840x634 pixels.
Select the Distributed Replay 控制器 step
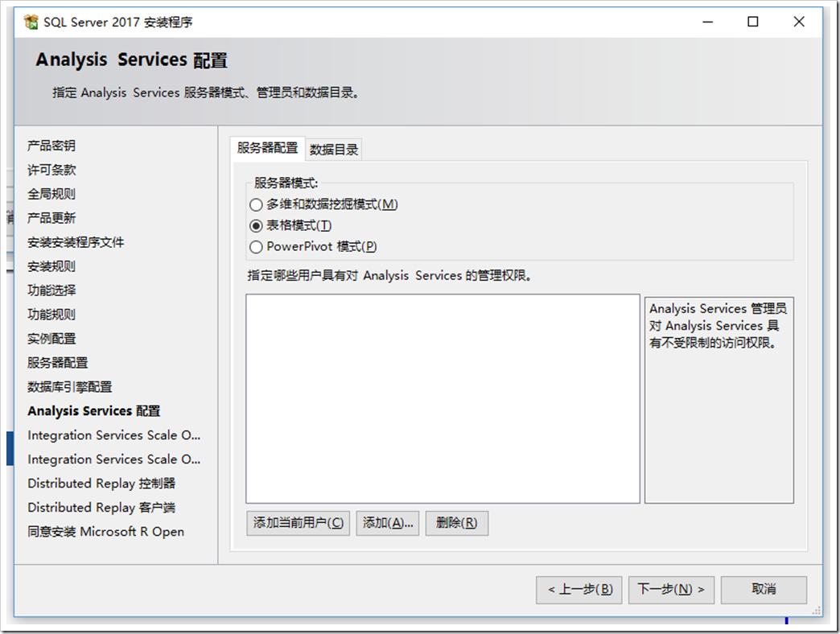tap(101, 483)
